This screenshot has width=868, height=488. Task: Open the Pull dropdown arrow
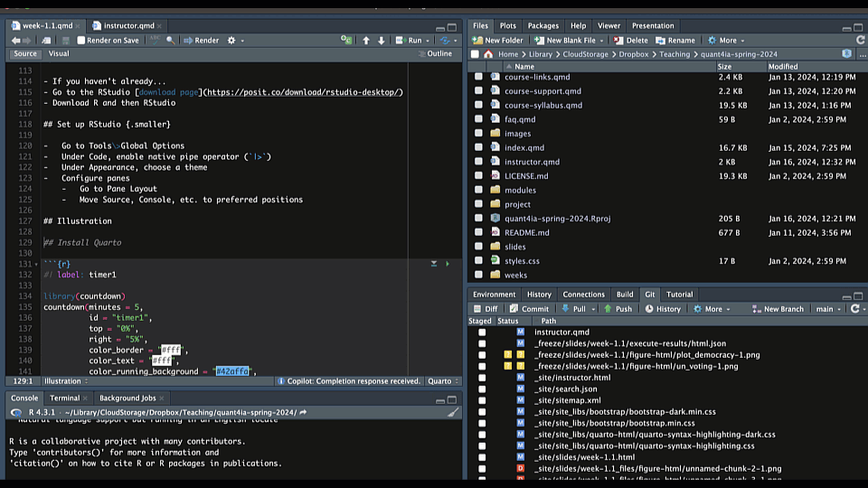point(593,309)
